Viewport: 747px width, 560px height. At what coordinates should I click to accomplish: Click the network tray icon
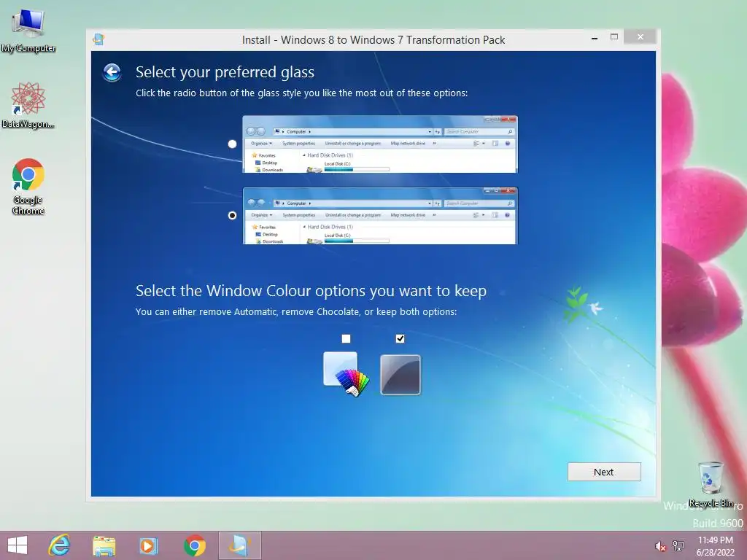click(x=678, y=546)
